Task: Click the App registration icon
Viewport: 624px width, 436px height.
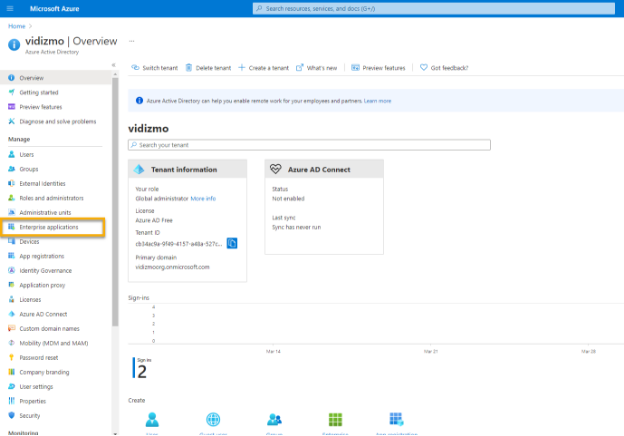Action: [396, 419]
